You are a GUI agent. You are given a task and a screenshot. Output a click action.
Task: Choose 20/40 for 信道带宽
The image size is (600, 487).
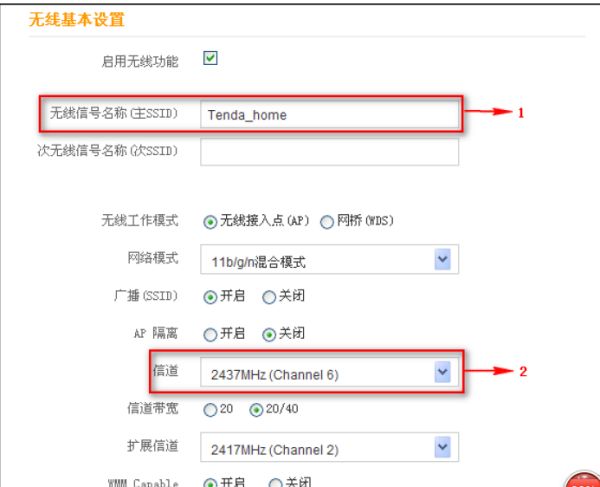256,409
